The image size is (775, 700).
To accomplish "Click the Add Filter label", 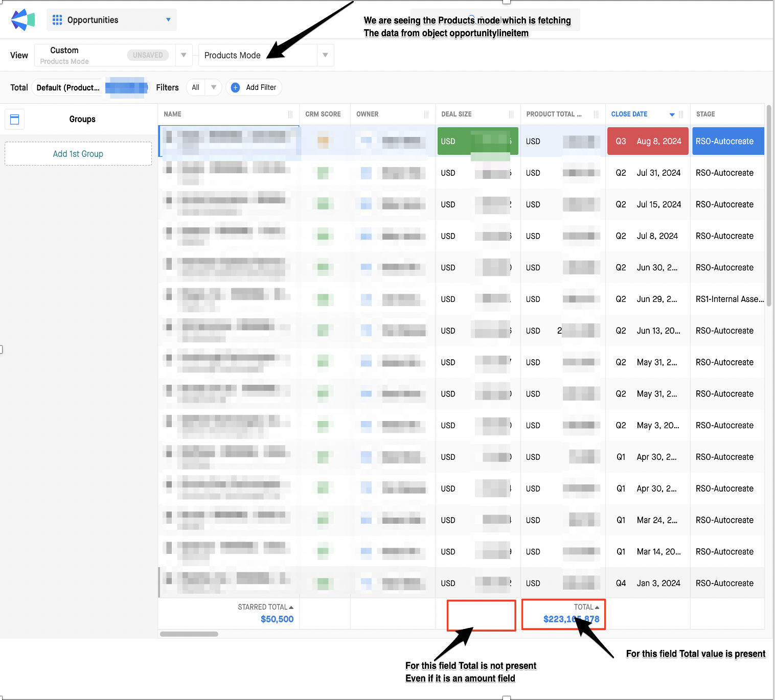I will coord(261,87).
